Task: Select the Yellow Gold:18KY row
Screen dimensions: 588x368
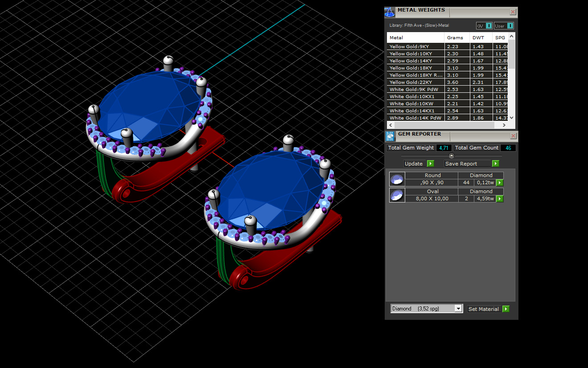Action: pos(448,68)
